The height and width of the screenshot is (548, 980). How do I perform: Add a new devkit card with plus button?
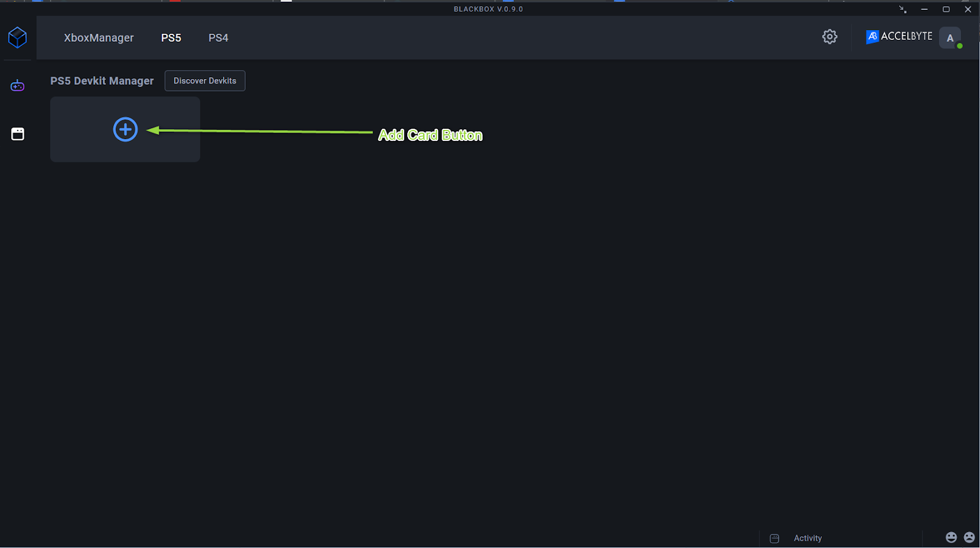click(126, 129)
